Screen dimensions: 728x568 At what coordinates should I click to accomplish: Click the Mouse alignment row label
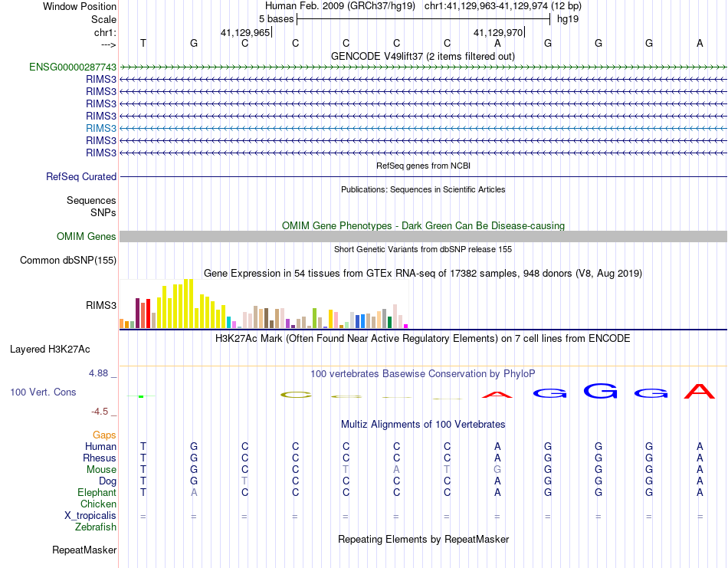[x=101, y=470]
